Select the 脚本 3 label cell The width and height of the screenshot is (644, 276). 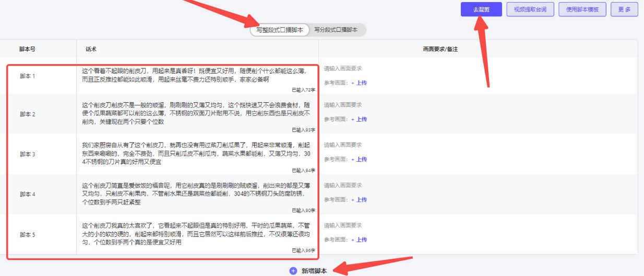28,154
